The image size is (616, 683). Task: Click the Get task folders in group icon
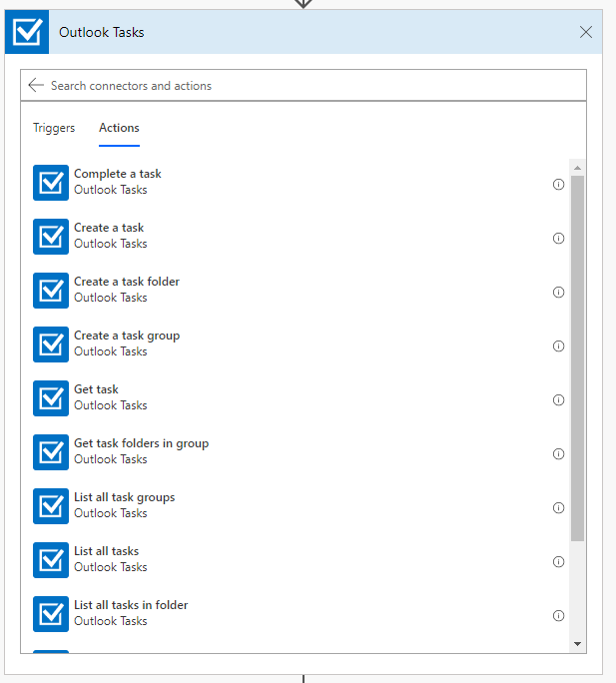[51, 452]
